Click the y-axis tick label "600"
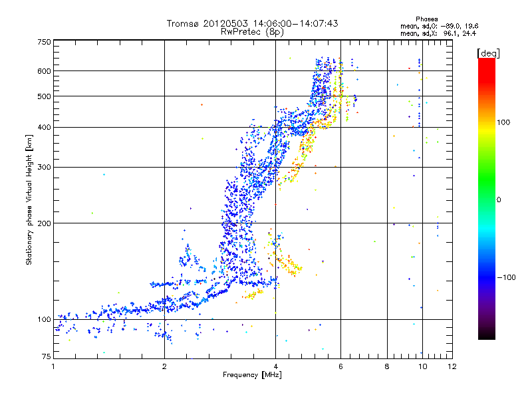The height and width of the screenshot is (399, 532). point(44,71)
